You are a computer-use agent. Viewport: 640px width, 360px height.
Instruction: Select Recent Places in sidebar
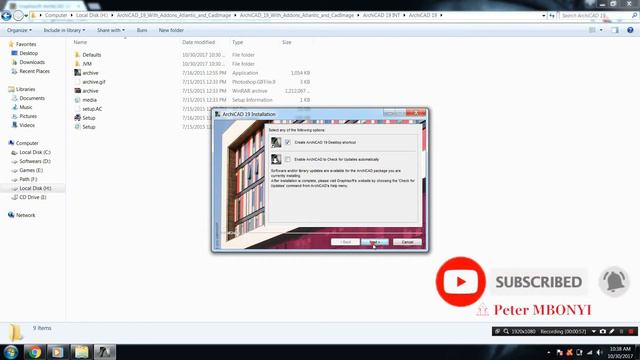pyautogui.click(x=34, y=71)
